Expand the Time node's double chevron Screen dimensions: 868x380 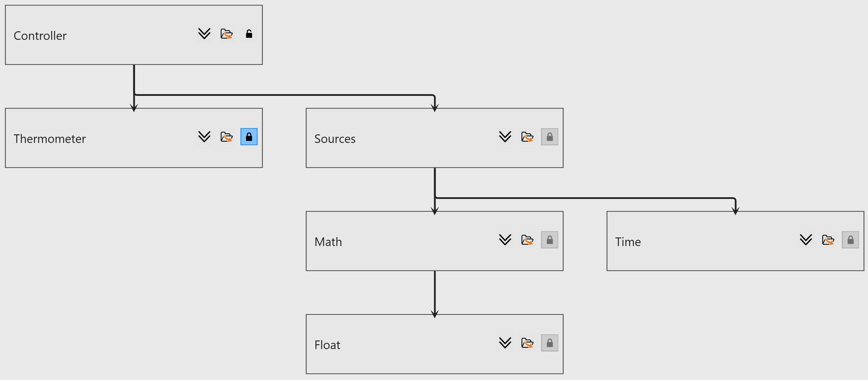pos(806,240)
